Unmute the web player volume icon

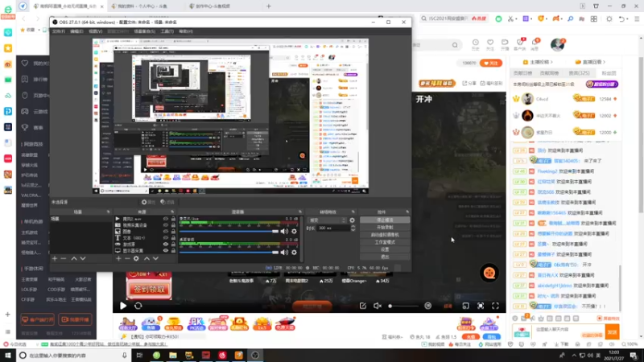[378, 306]
